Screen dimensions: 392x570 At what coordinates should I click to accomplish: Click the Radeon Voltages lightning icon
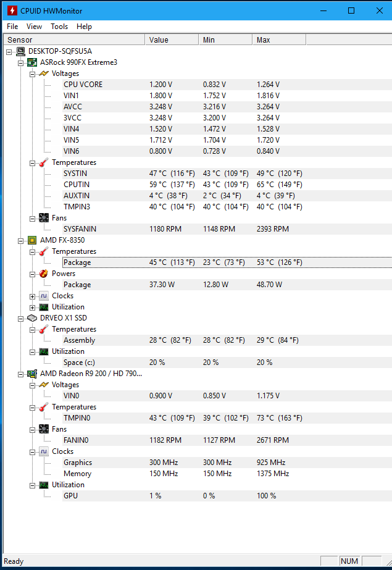point(44,385)
